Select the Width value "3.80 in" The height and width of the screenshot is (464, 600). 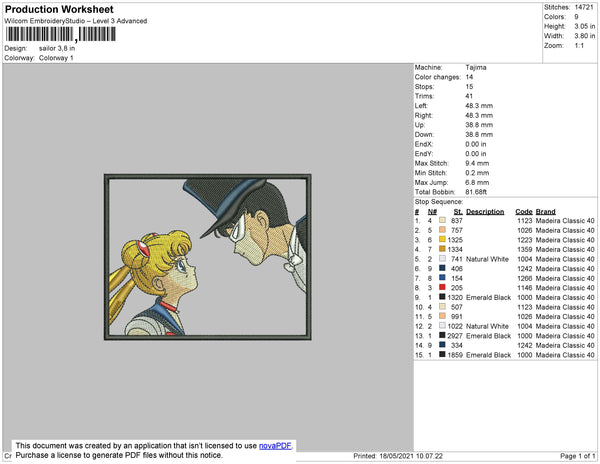[x=584, y=36]
